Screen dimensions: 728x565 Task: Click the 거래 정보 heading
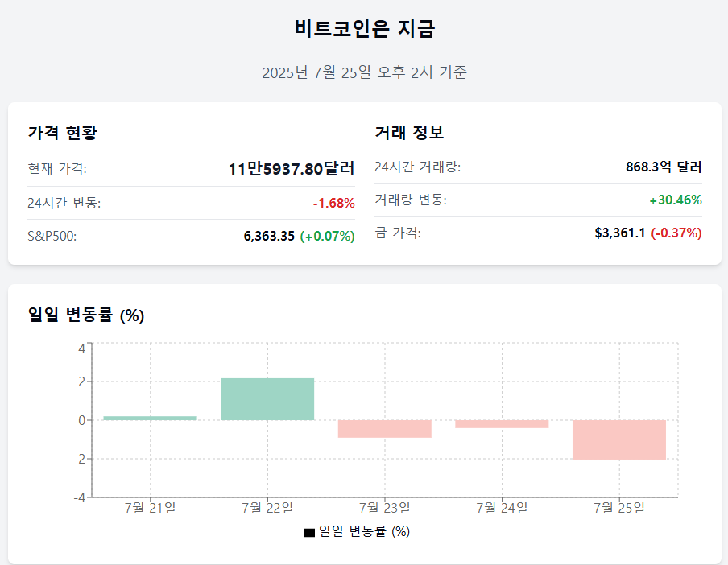click(x=409, y=133)
